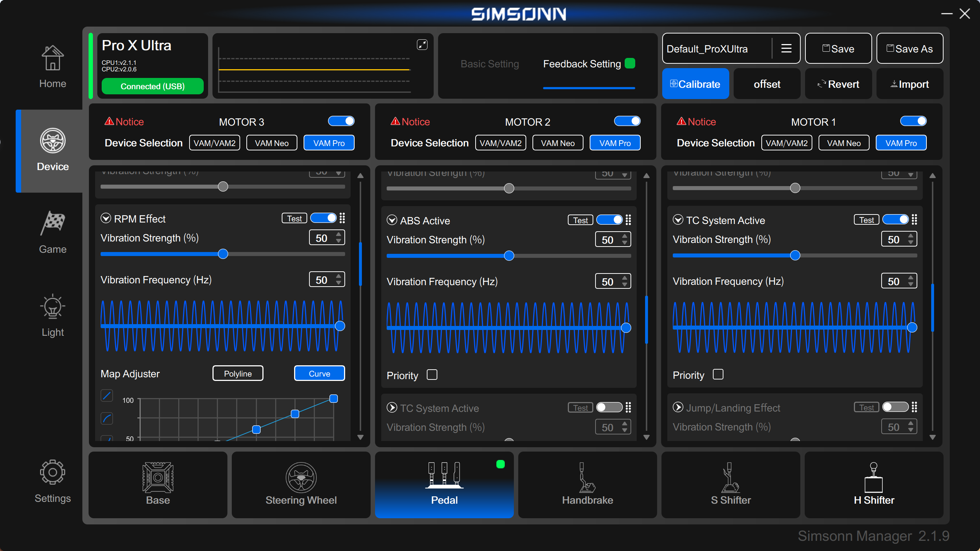Toggle the MOTOR 3 enable switch
980x551 pixels.
click(x=341, y=121)
